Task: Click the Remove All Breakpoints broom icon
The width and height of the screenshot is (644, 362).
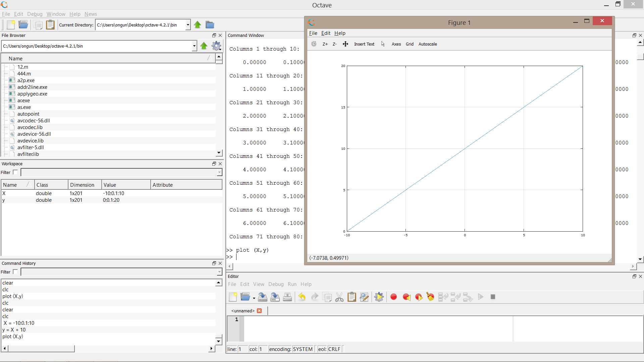Action: click(430, 297)
